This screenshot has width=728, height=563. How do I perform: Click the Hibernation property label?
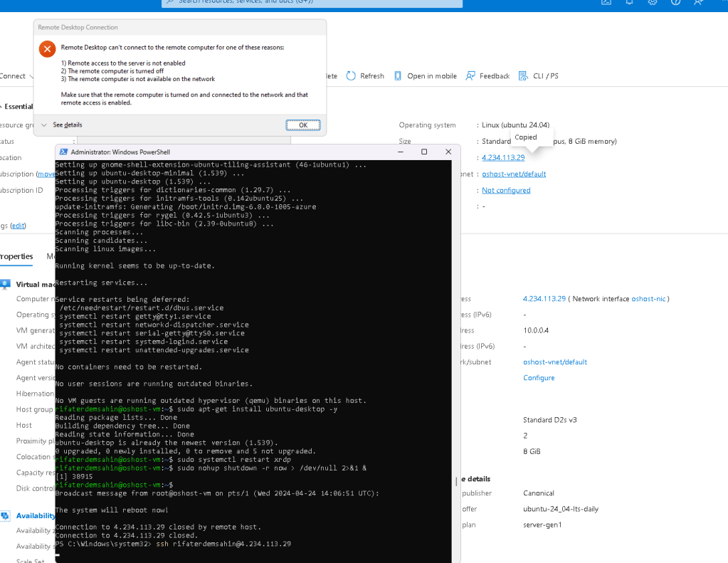[36, 394]
